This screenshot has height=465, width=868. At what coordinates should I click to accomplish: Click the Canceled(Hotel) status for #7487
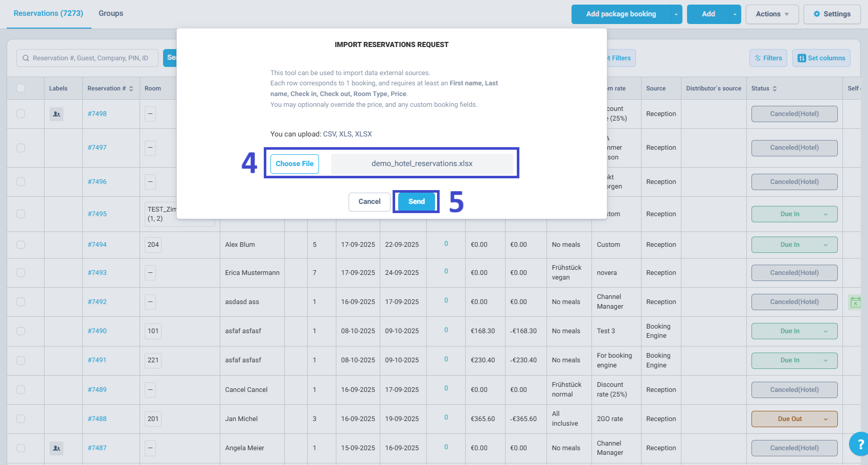click(794, 448)
